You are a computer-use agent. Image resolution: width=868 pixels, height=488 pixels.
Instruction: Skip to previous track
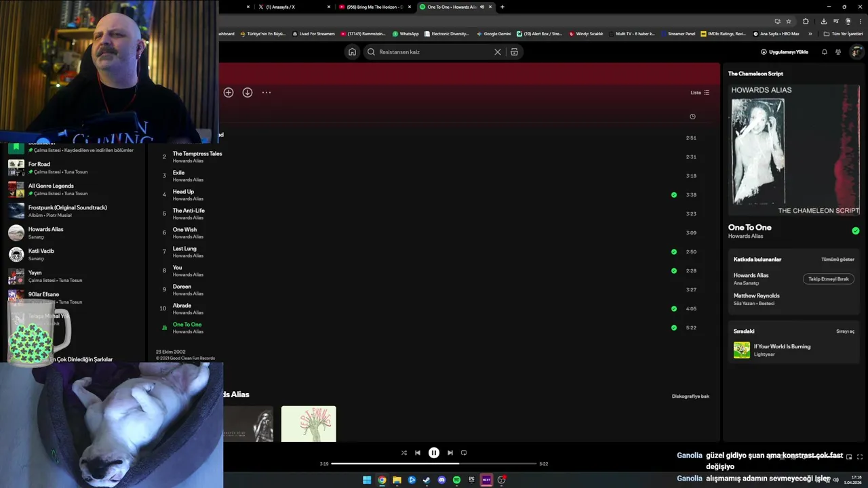[x=418, y=453]
